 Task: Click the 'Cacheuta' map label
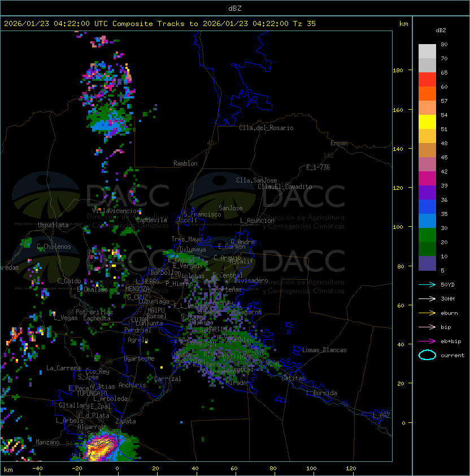[x=97, y=318]
